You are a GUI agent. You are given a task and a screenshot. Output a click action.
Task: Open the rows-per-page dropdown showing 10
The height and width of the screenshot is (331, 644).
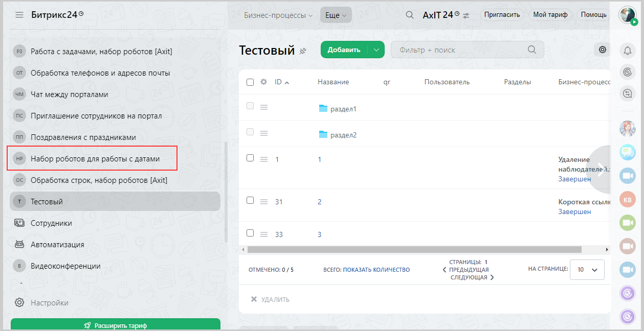(587, 270)
